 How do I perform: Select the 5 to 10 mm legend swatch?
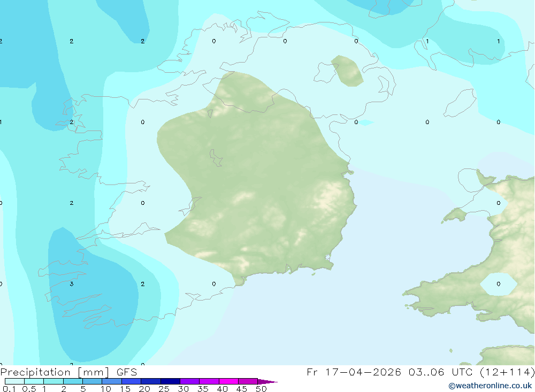92,381
